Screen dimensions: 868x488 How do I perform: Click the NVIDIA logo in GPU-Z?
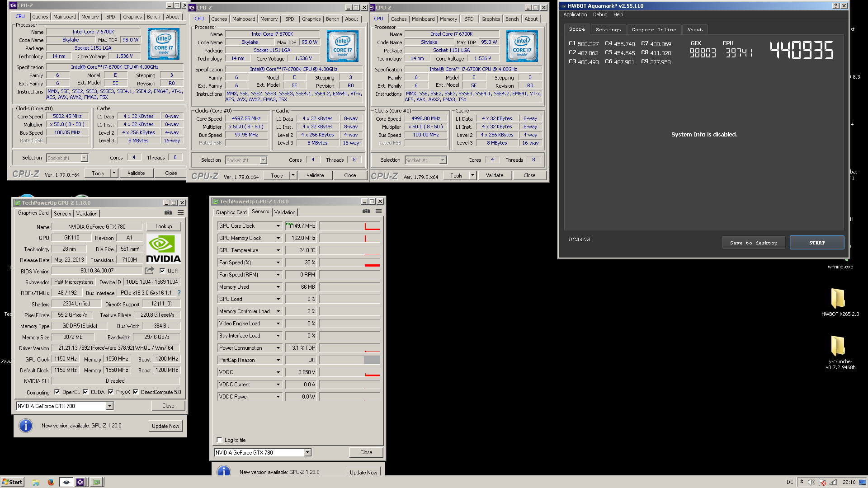pyautogui.click(x=163, y=249)
